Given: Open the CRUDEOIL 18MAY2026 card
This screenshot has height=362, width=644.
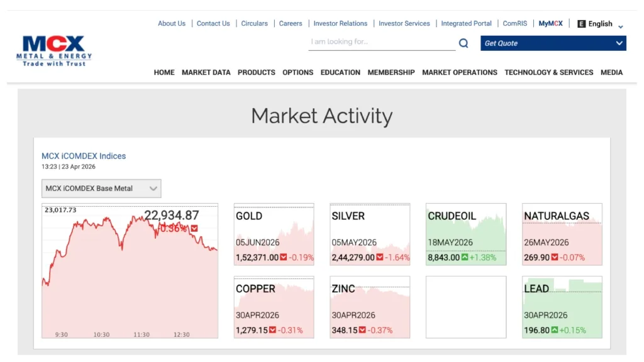Looking at the screenshot, I should pos(466,234).
